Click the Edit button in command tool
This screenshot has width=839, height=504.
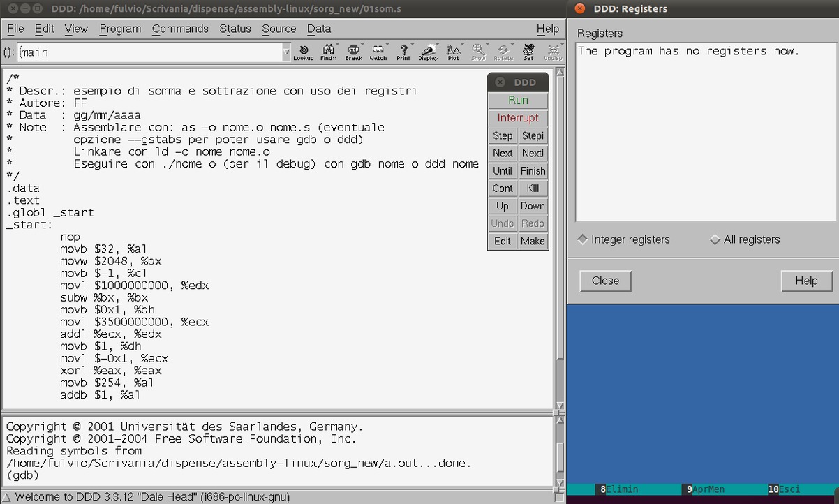[503, 241]
